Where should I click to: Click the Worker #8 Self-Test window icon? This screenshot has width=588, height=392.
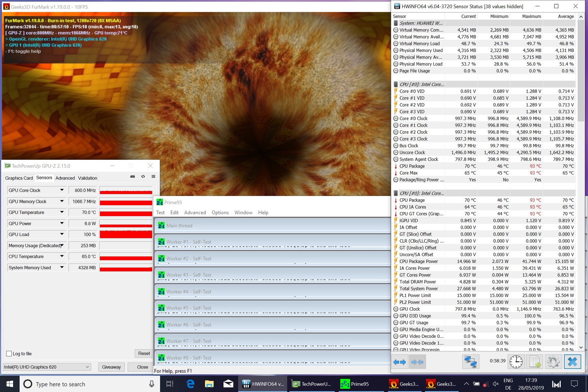[161, 358]
